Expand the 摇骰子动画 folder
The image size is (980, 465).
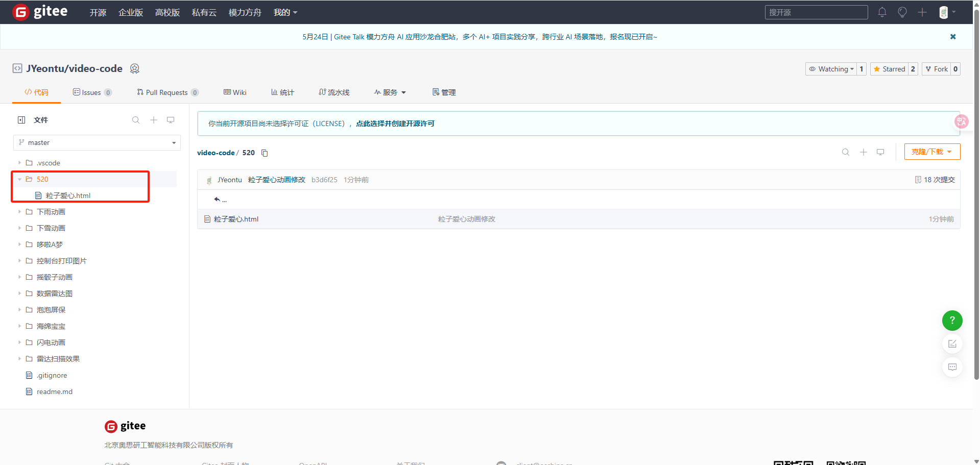pos(20,277)
